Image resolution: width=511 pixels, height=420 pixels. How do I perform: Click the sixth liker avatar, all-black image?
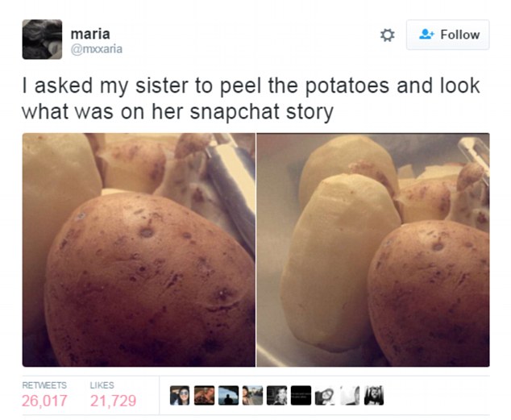pos(301,396)
